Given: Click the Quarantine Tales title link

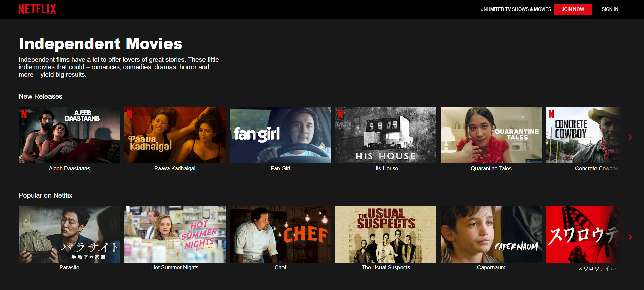Looking at the screenshot, I should pyautogui.click(x=491, y=168).
